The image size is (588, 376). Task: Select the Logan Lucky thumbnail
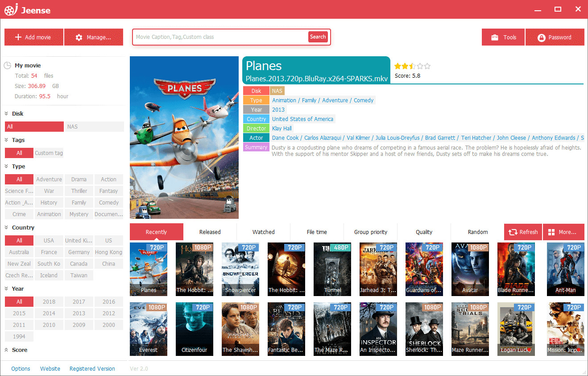[516, 329]
